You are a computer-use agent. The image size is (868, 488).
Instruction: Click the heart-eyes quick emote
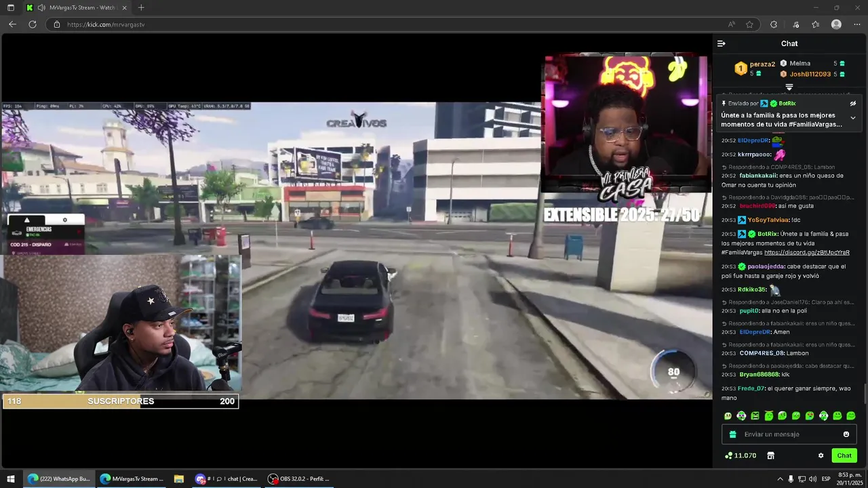810,415
